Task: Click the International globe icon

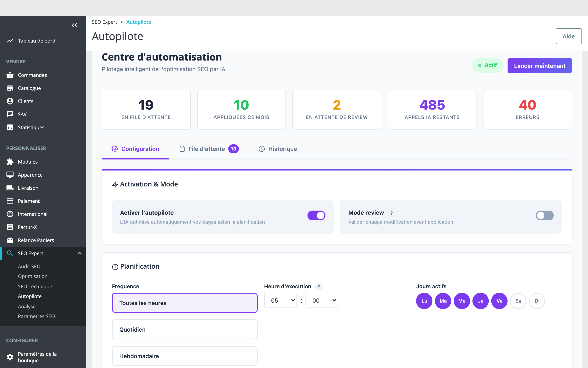Action: pyautogui.click(x=10, y=214)
